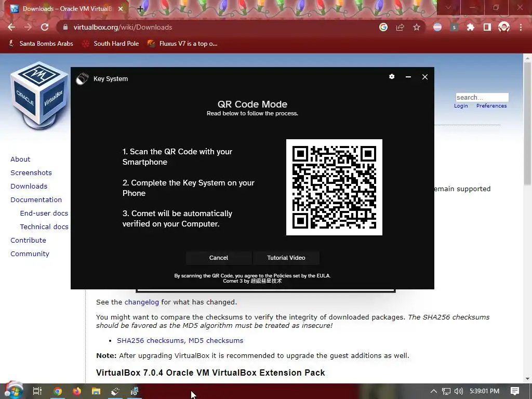Open Screenshots sidebar link

pos(31,172)
